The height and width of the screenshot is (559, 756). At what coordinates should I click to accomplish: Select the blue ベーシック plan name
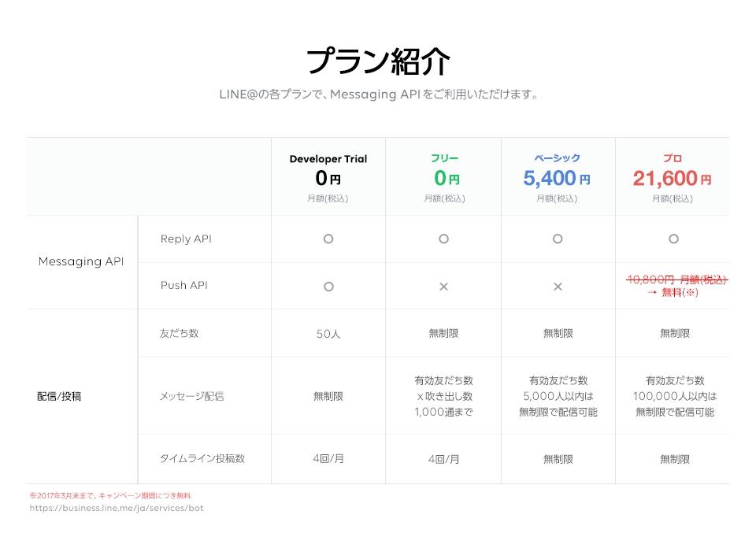click(x=558, y=158)
